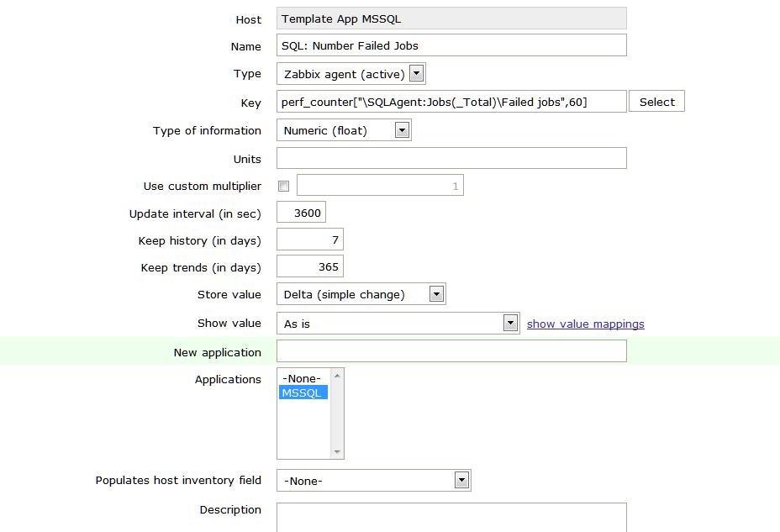Image resolution: width=780 pixels, height=532 pixels.
Task: Click the Select button next to Key
Action: 656,102
